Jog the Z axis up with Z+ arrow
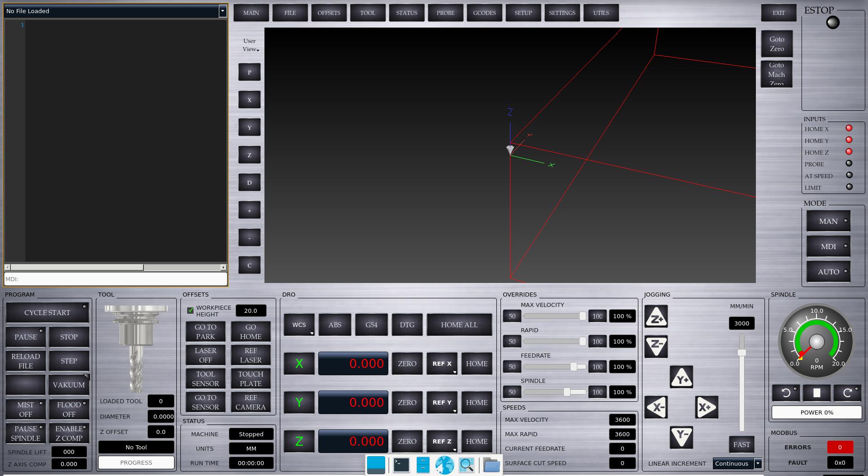The width and height of the screenshot is (868, 476). [656, 317]
